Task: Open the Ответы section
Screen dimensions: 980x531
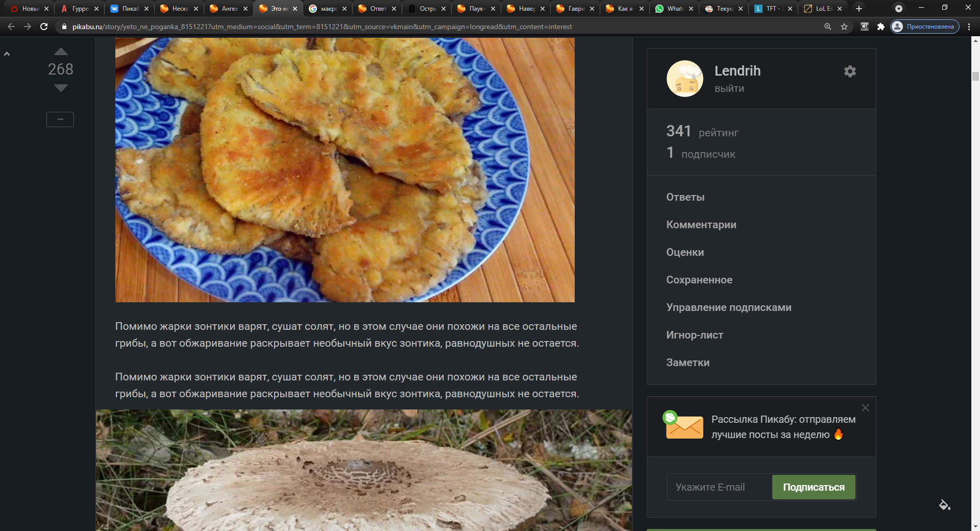Action: pyautogui.click(x=685, y=197)
